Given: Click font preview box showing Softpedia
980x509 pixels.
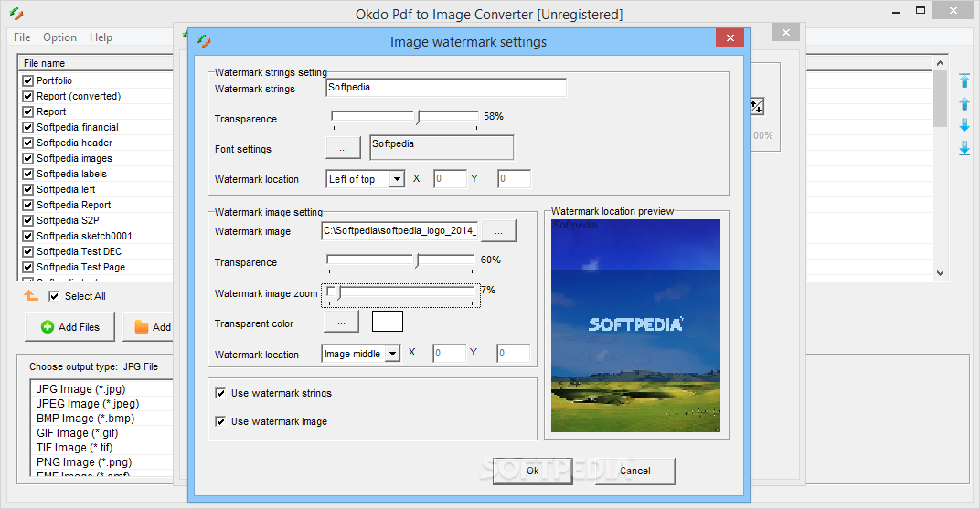Looking at the screenshot, I should tap(442, 147).
